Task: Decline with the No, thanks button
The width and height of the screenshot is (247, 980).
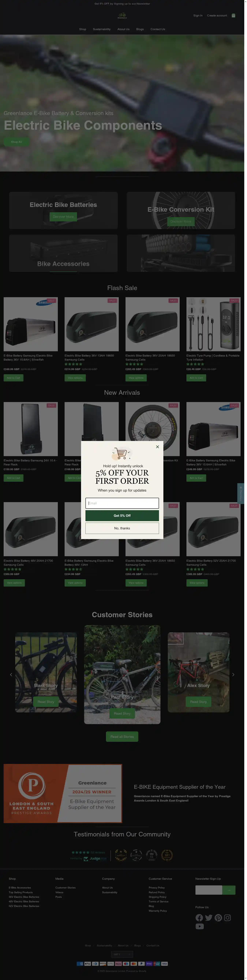Action: point(122,528)
